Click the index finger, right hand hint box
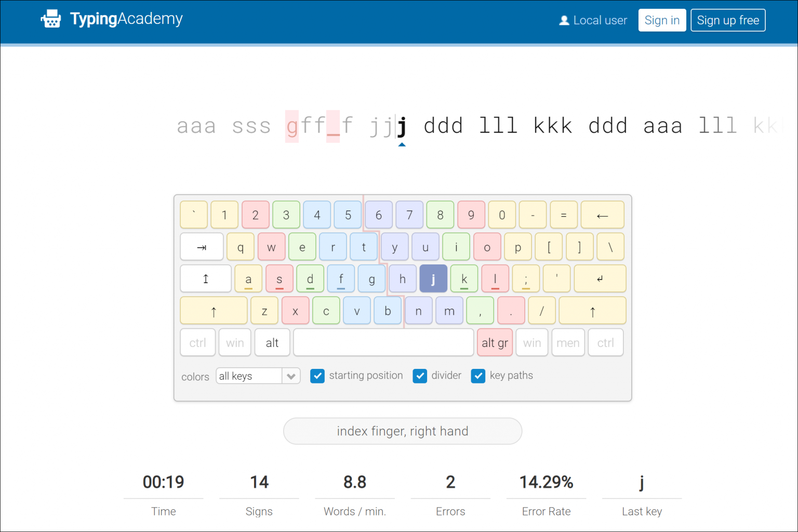Viewport: 798px width, 532px height. [402, 431]
